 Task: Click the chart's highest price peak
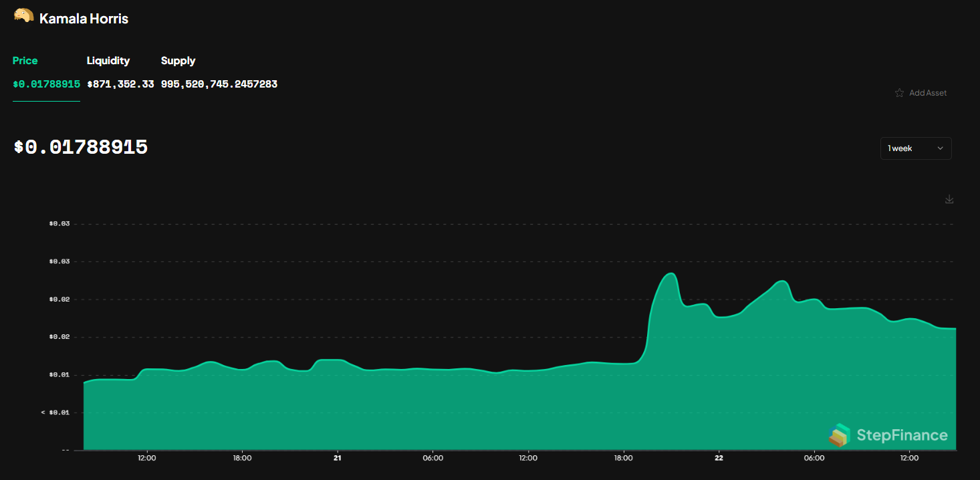click(670, 274)
